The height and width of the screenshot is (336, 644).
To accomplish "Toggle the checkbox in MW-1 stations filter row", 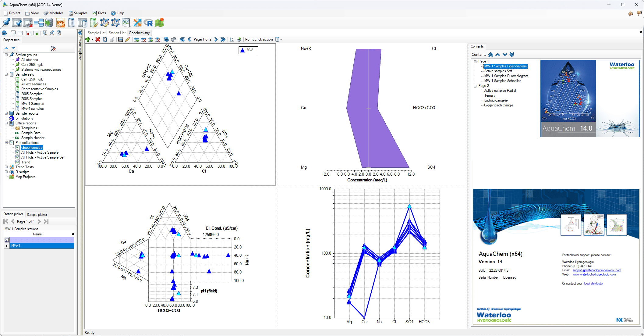I will click(7, 240).
